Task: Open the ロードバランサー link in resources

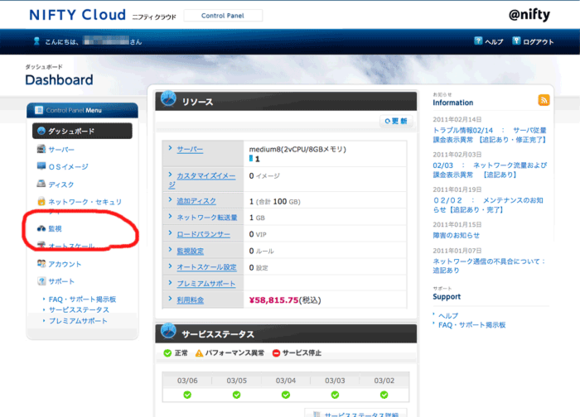Action: click(x=203, y=234)
